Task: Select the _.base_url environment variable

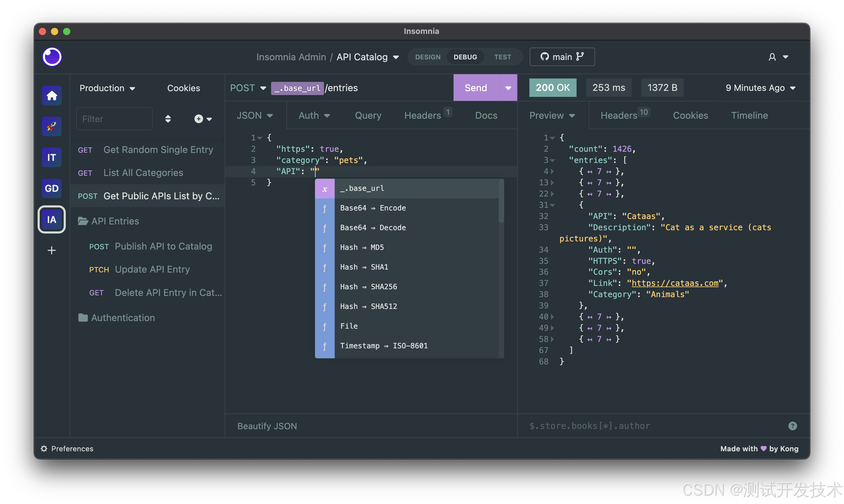Action: 412,188
